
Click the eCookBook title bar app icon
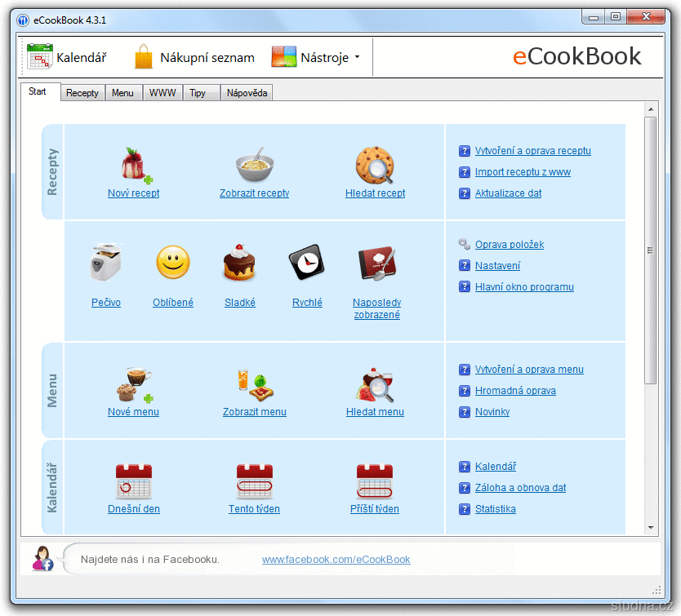coord(23,20)
